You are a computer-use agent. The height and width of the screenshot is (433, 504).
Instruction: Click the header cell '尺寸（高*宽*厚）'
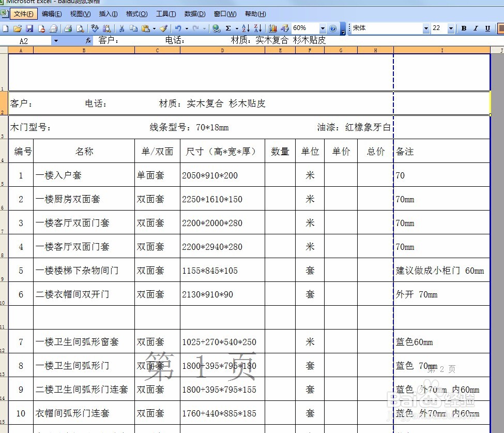click(x=222, y=151)
